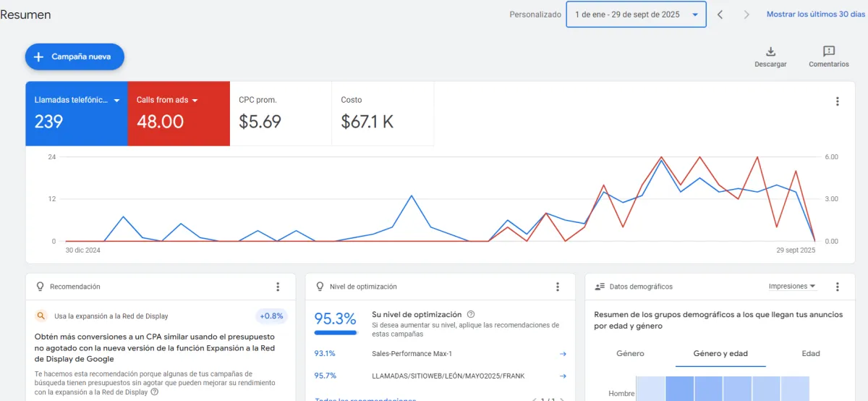
Task: Go to the previous date range arrow
Action: pyautogui.click(x=720, y=14)
